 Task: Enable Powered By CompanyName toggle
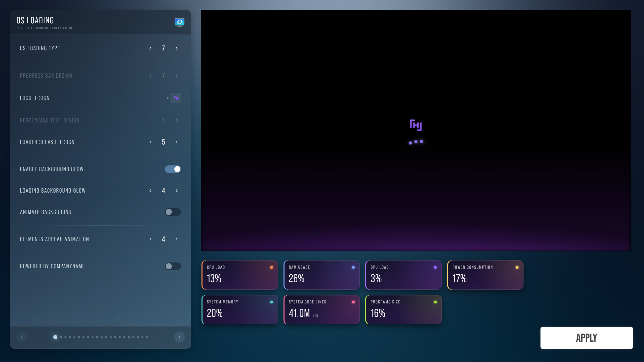click(x=173, y=266)
